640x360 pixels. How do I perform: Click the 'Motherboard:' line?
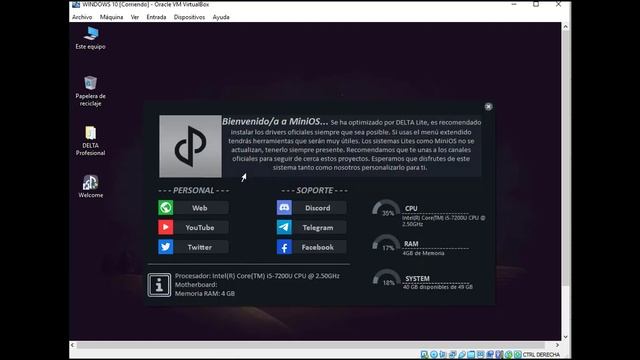click(196, 284)
